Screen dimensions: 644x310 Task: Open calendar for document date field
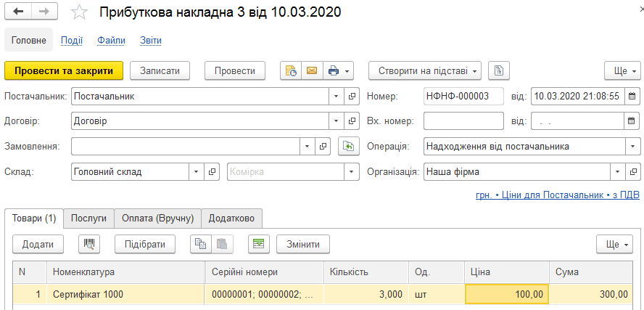(632, 97)
